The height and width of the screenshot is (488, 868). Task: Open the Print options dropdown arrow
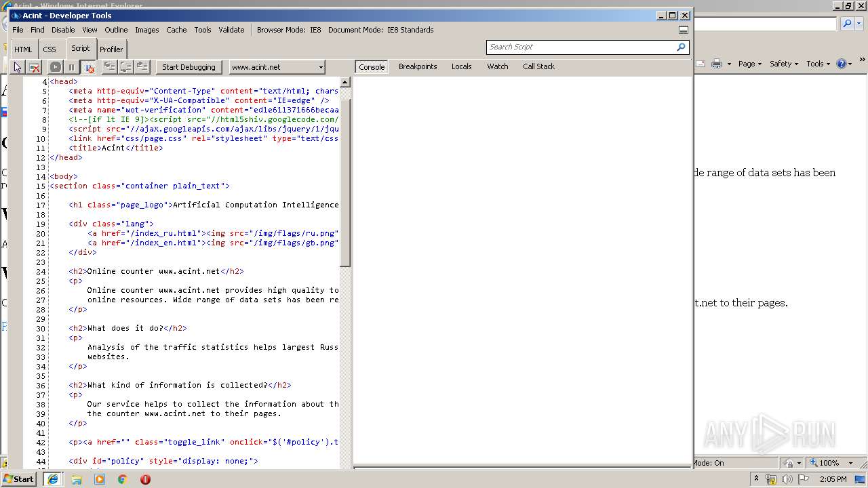[x=729, y=64]
